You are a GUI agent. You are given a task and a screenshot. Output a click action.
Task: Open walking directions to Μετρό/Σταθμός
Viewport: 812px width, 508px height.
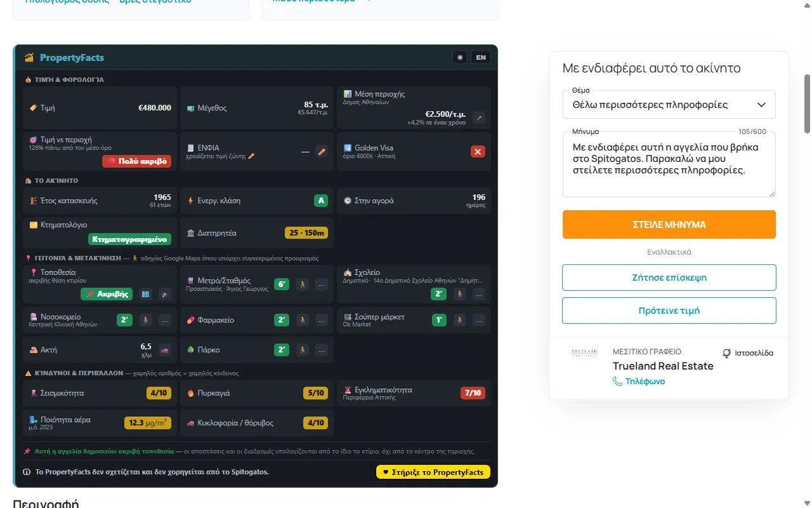(x=303, y=284)
